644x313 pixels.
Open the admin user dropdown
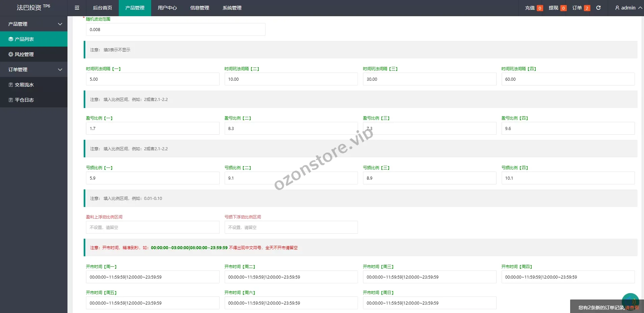click(x=628, y=8)
